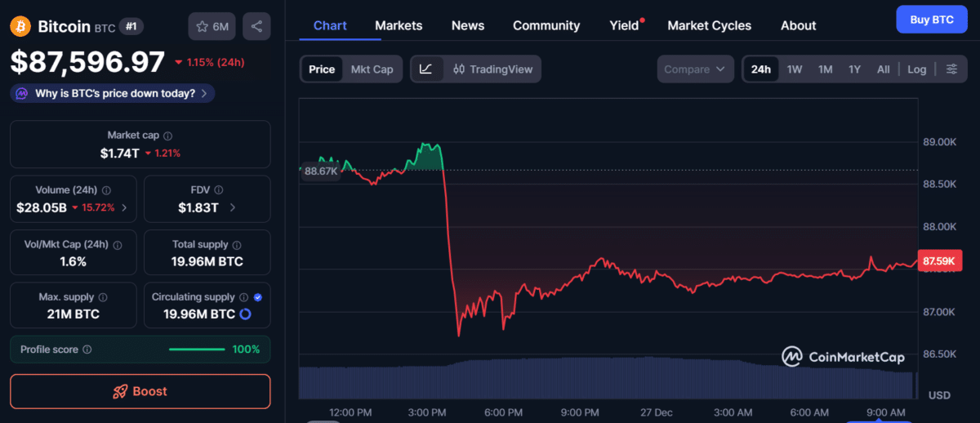This screenshot has width=980, height=423.
Task: Click the 89.00K y-axis label
Action: (939, 142)
